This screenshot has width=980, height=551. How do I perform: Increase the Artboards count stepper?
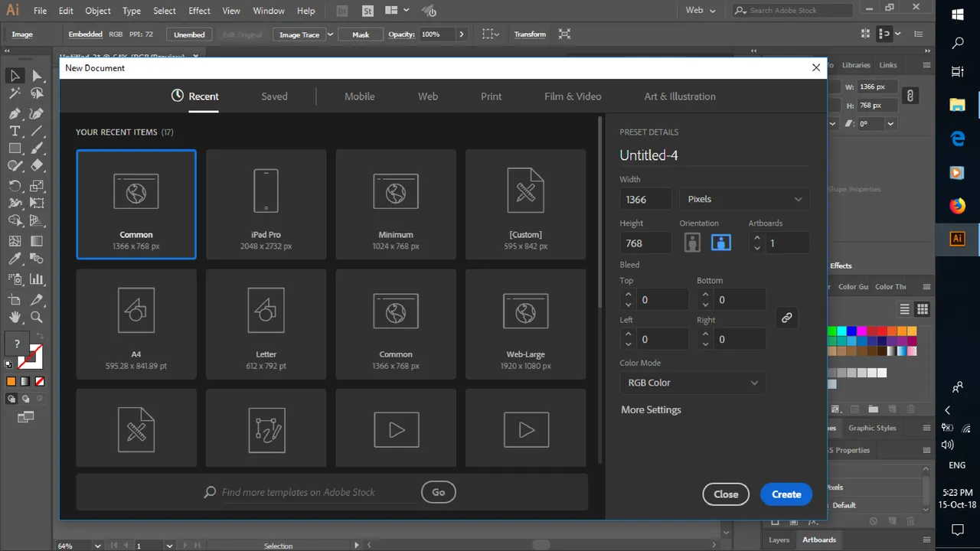pos(757,238)
